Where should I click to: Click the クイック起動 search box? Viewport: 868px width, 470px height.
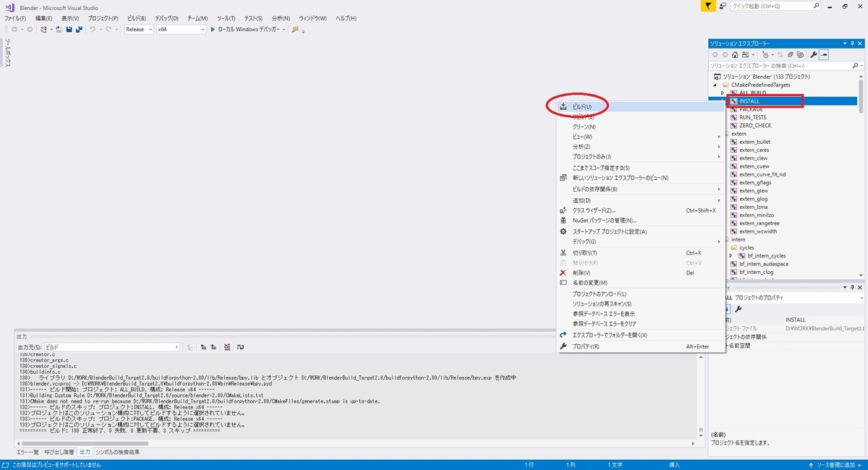pyautogui.click(x=775, y=6)
